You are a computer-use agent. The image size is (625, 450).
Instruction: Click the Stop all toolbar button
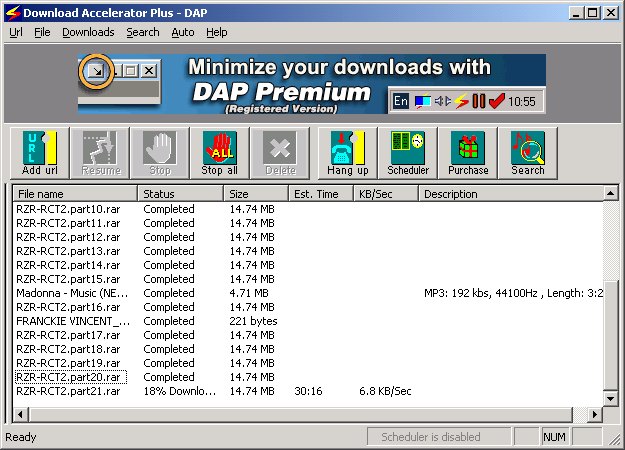[220, 153]
